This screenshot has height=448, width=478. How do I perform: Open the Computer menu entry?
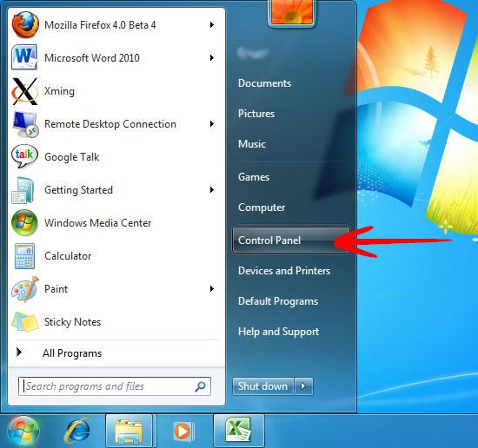[262, 208]
